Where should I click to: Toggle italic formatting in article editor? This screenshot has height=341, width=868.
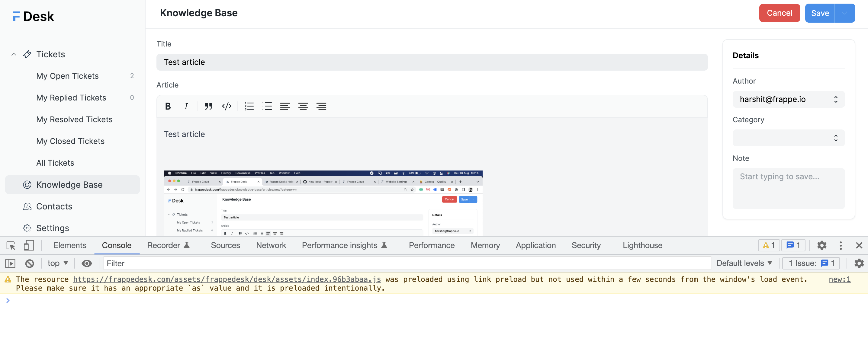(x=186, y=106)
